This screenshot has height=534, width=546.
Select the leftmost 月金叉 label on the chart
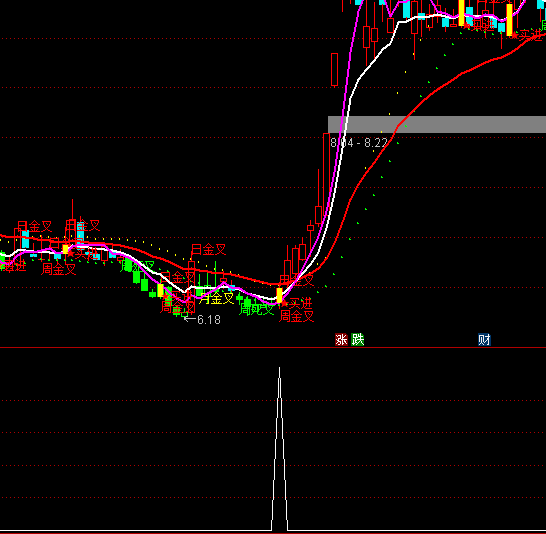coord(34,227)
